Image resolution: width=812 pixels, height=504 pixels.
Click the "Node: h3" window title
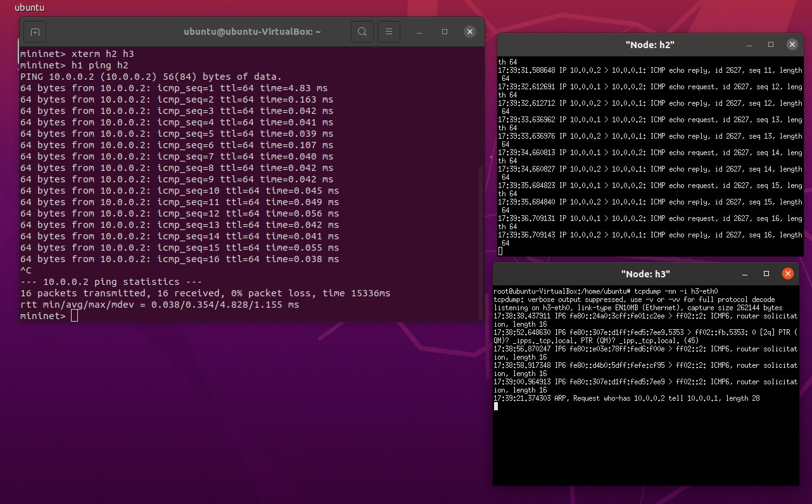point(645,274)
